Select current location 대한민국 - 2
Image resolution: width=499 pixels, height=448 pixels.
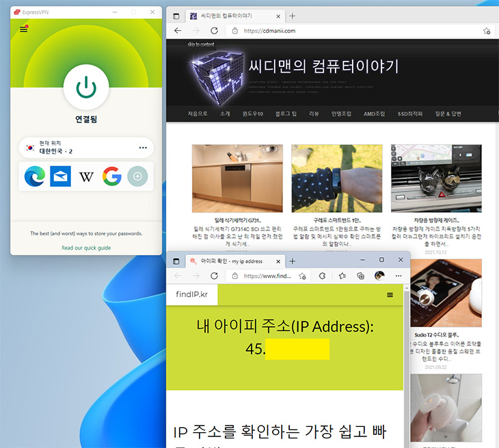[x=86, y=148]
